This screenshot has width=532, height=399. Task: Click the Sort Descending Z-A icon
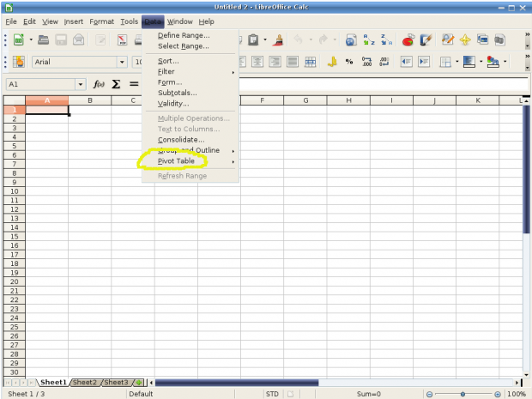pos(386,39)
